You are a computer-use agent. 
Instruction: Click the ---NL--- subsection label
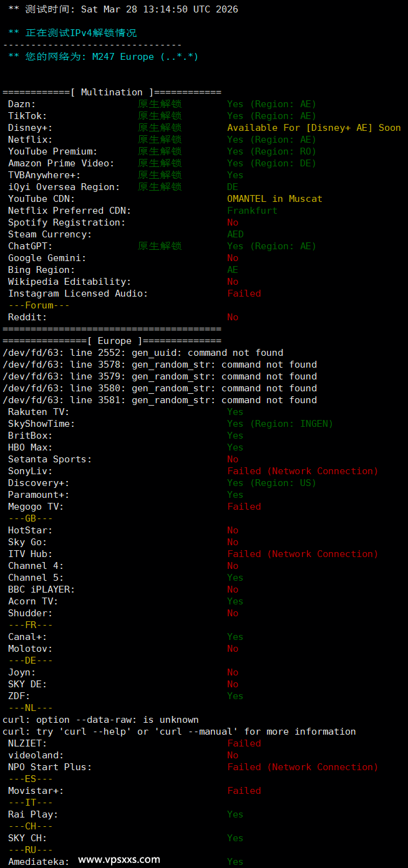click(31, 708)
